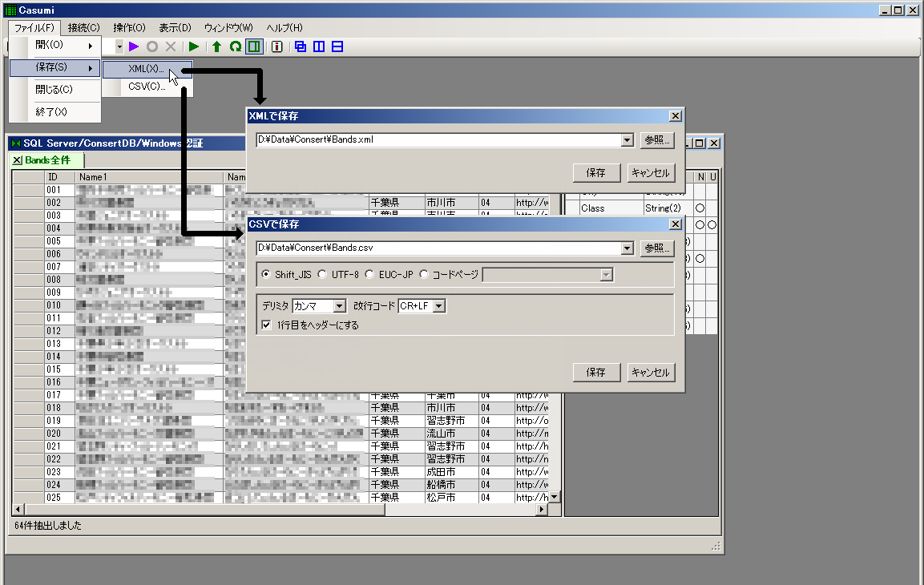Select the UTF-8 encoding radio button
This screenshot has height=585, width=924.
[x=321, y=274]
